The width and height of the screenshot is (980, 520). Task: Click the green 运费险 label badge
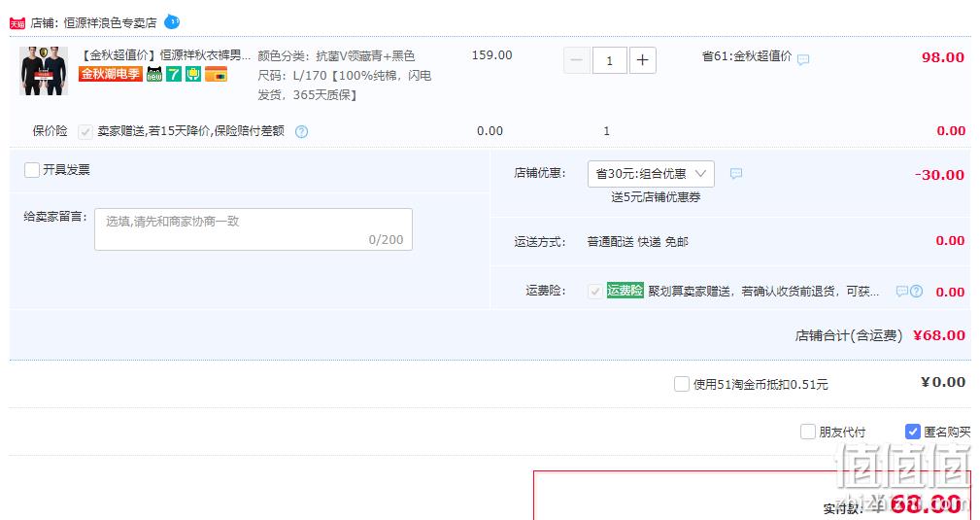(x=625, y=291)
